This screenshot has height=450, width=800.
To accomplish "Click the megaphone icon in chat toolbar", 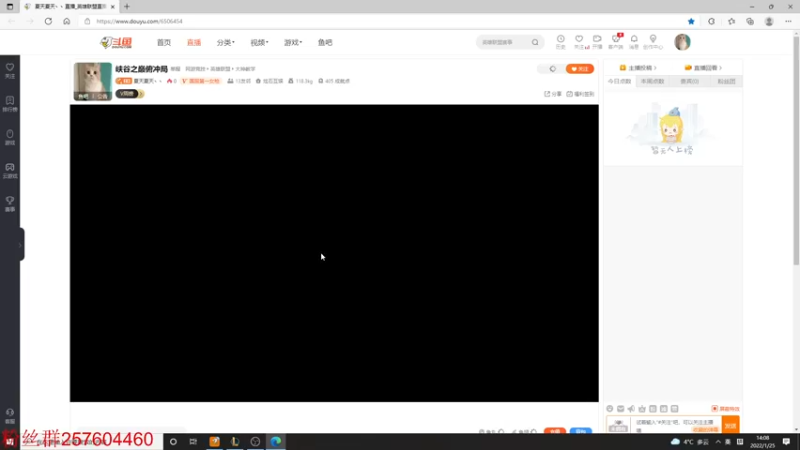I will click(x=631, y=409).
